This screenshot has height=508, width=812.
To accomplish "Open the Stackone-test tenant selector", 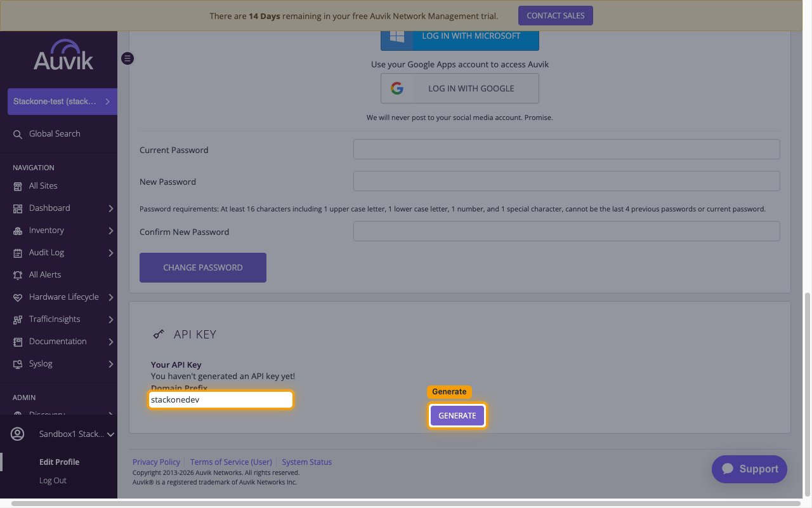I will [62, 102].
